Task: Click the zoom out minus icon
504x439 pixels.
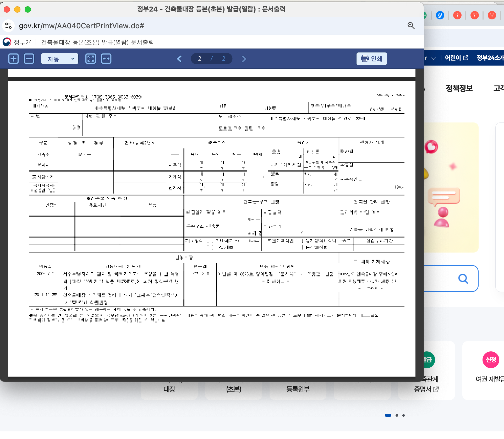Action: tap(29, 59)
